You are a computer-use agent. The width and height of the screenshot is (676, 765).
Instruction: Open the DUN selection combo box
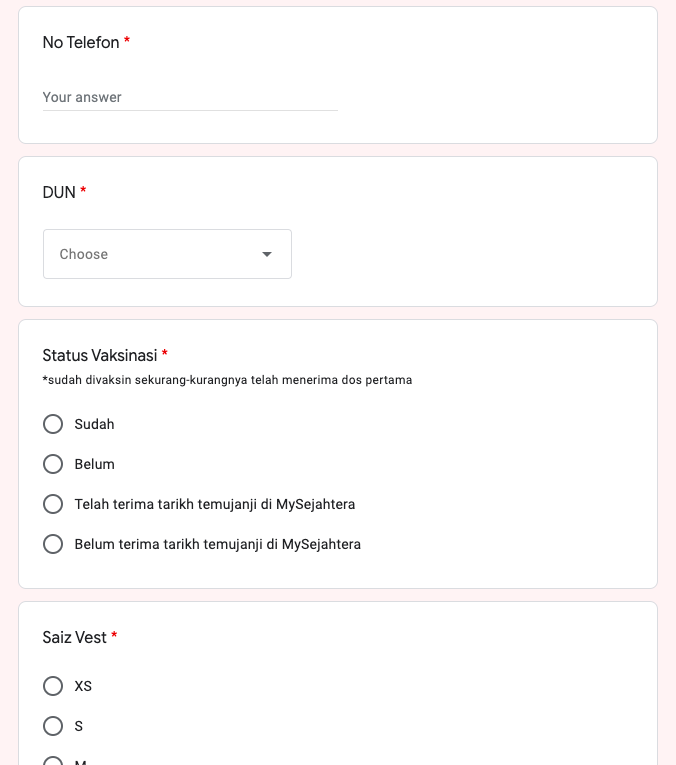(x=167, y=254)
